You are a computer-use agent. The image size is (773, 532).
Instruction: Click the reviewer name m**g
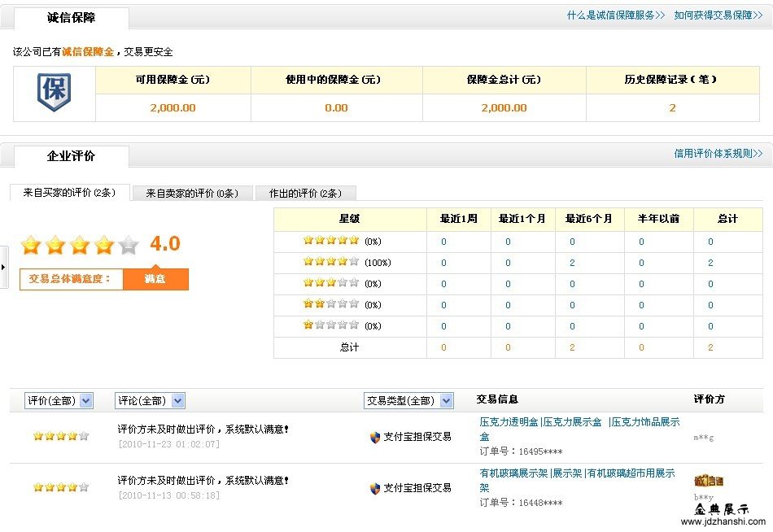coord(704,438)
